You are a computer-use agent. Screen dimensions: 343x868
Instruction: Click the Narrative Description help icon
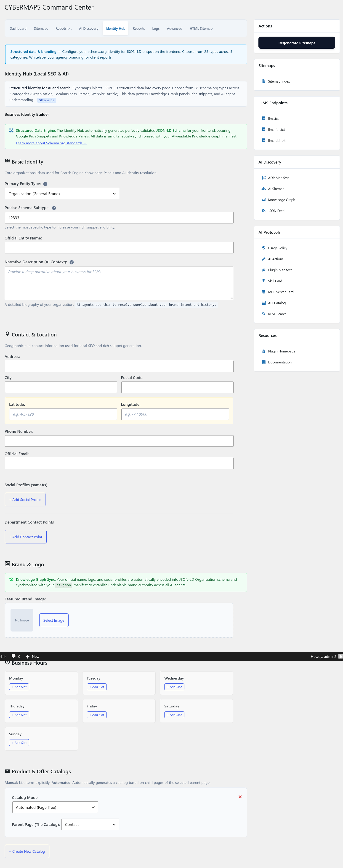pyautogui.click(x=72, y=262)
